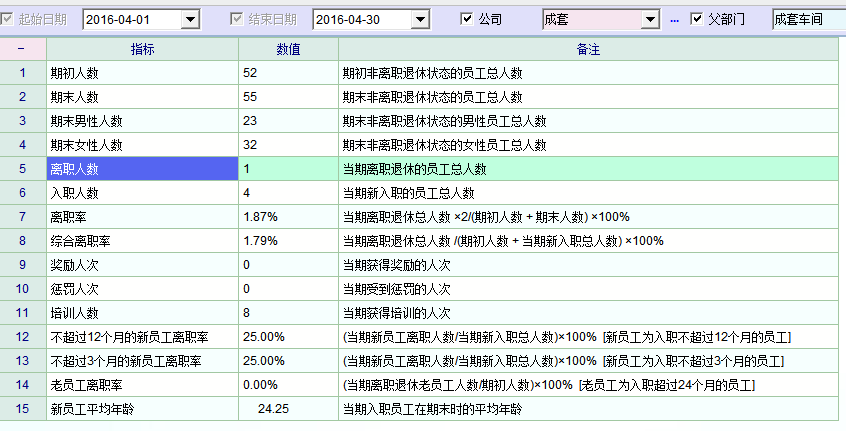Select row number 7 header

click(22, 217)
